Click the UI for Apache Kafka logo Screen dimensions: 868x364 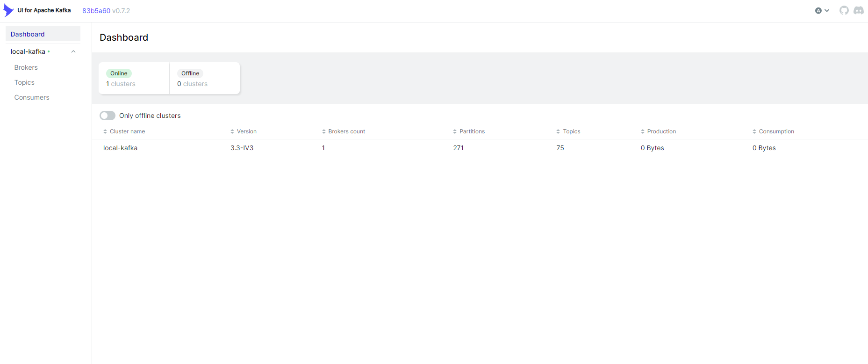[x=9, y=10]
